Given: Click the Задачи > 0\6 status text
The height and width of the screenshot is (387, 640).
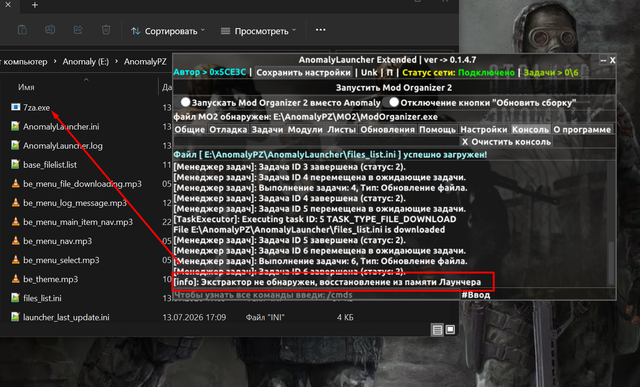Looking at the screenshot, I should pos(551,73).
